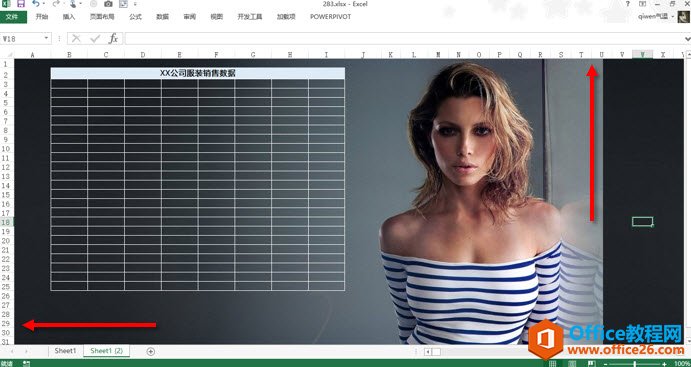This screenshot has height=367, width=691.
Task: Switch to the 视图 (View) ribbon tab
Action: tap(216, 17)
